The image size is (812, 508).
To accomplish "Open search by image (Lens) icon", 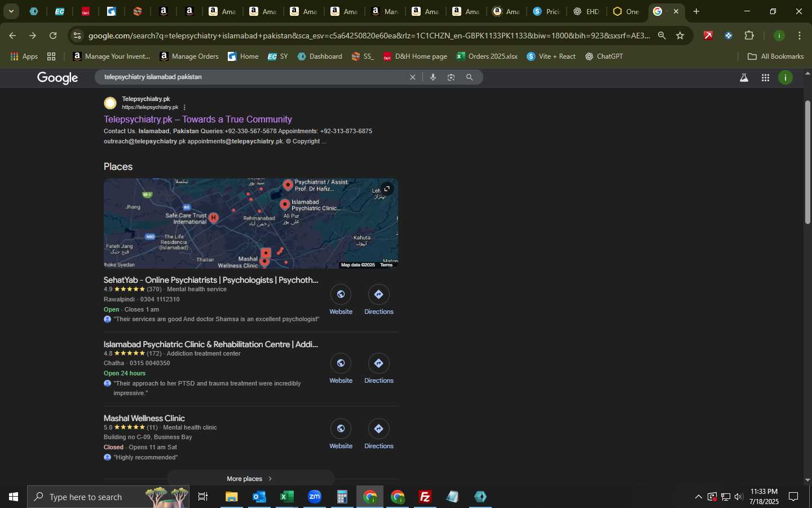I will pos(451,77).
